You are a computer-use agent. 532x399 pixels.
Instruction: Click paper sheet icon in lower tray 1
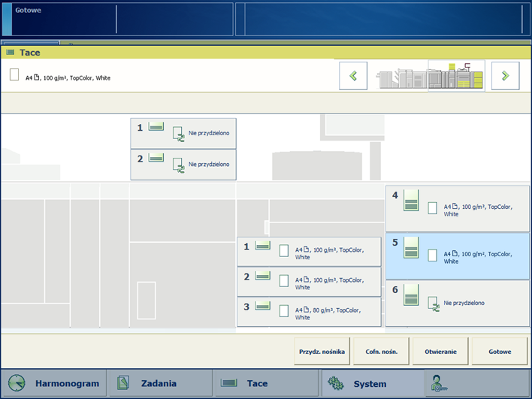[284, 251]
